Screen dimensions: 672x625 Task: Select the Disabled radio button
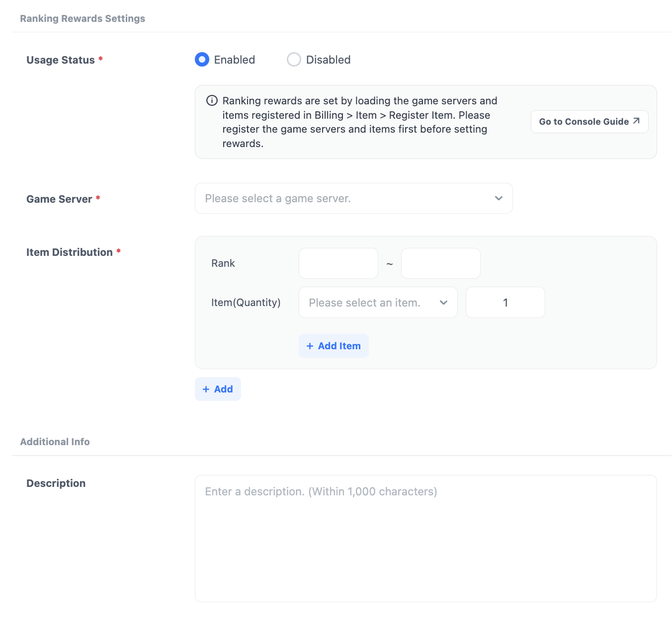[294, 60]
